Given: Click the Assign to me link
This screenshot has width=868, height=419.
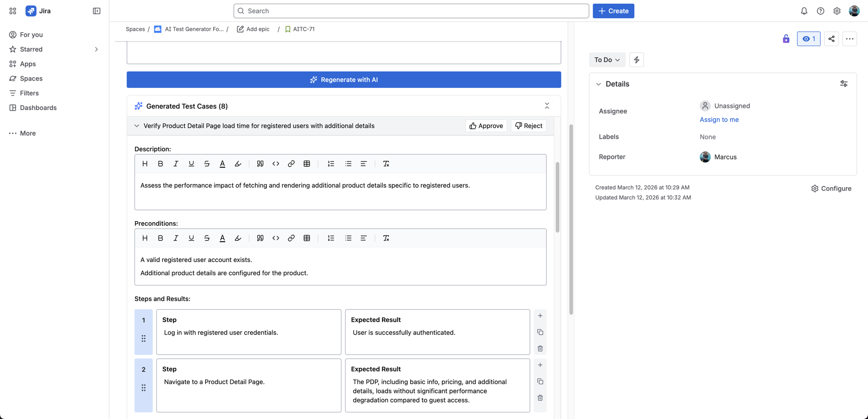Looking at the screenshot, I should coord(719,120).
